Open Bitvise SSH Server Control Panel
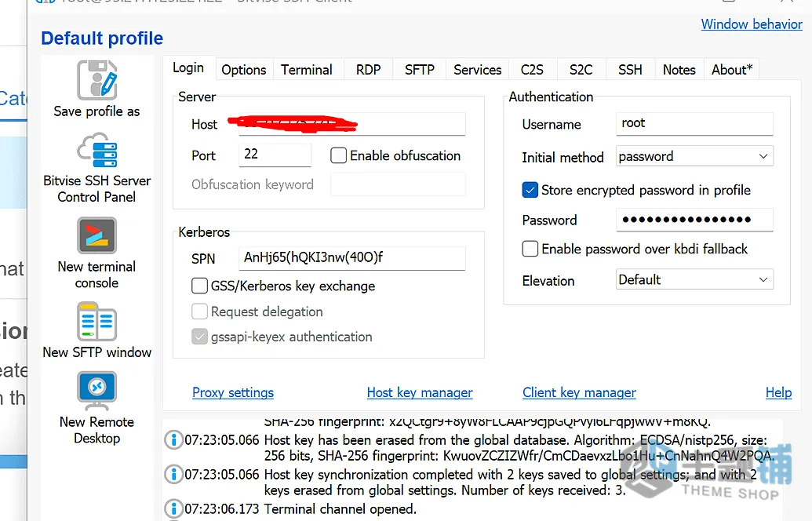This screenshot has height=521, width=812. pyautogui.click(x=96, y=167)
